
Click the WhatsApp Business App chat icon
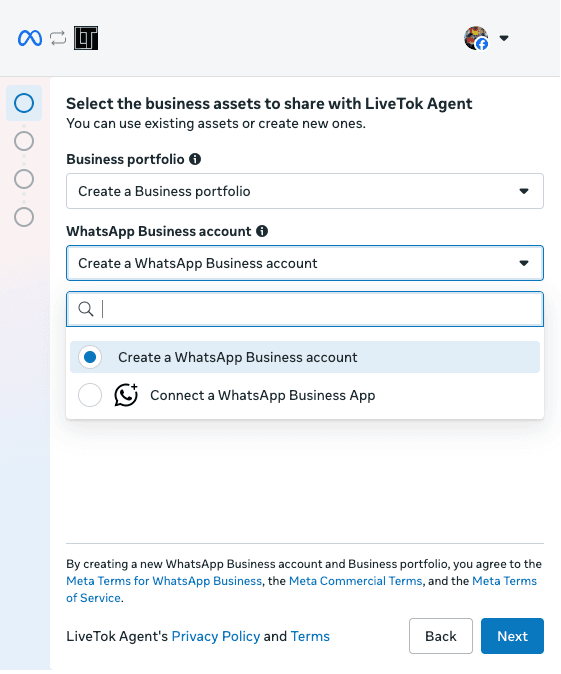tap(126, 395)
